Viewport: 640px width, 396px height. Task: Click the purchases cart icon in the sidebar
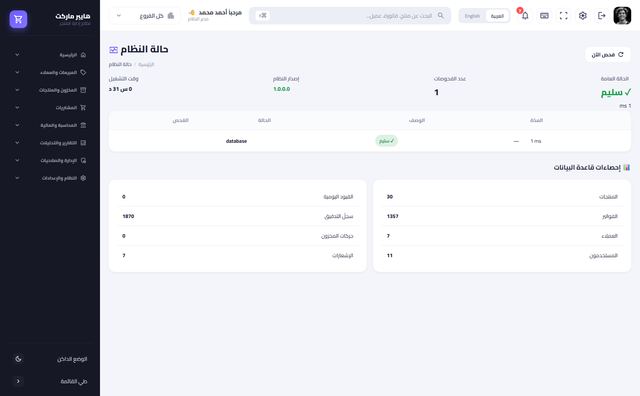click(83, 107)
